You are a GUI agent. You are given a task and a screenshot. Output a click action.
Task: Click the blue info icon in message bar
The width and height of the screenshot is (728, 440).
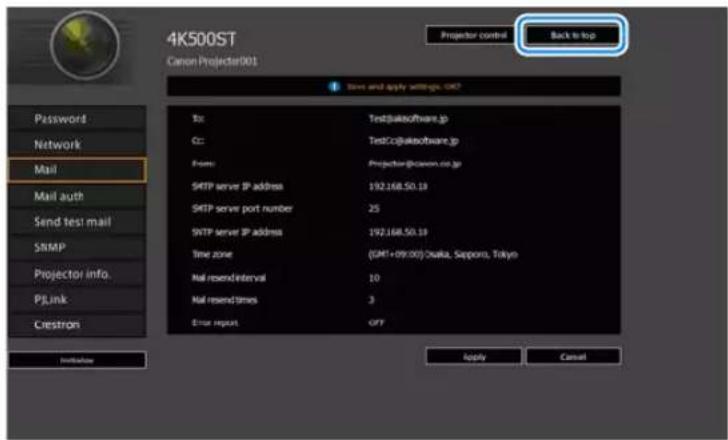334,87
